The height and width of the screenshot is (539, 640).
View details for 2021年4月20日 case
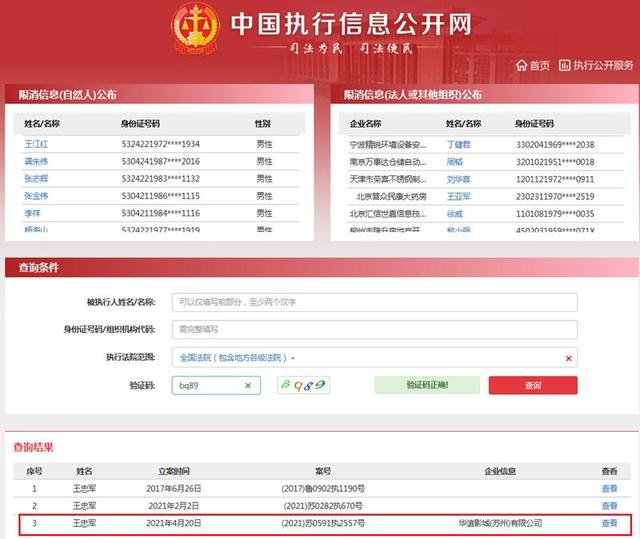tap(609, 523)
